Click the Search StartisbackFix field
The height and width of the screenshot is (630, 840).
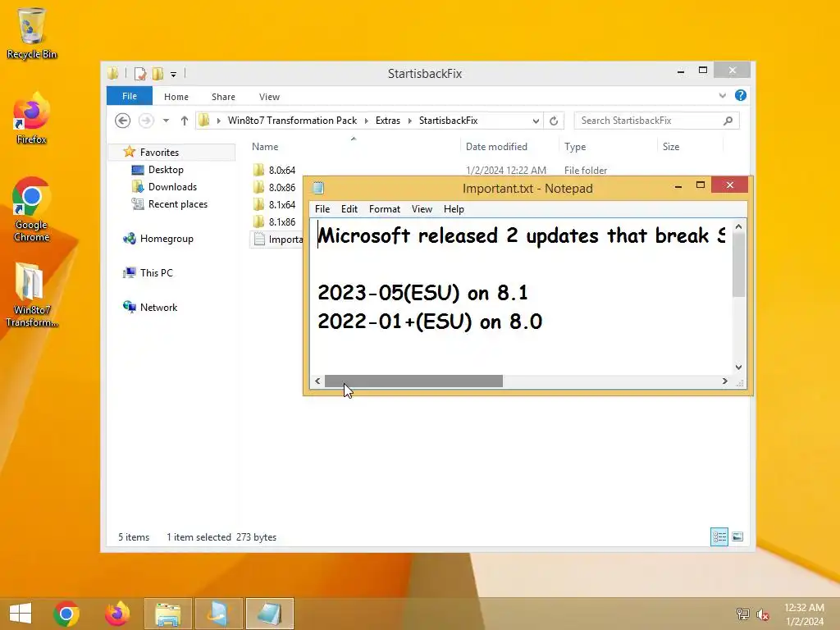(657, 121)
